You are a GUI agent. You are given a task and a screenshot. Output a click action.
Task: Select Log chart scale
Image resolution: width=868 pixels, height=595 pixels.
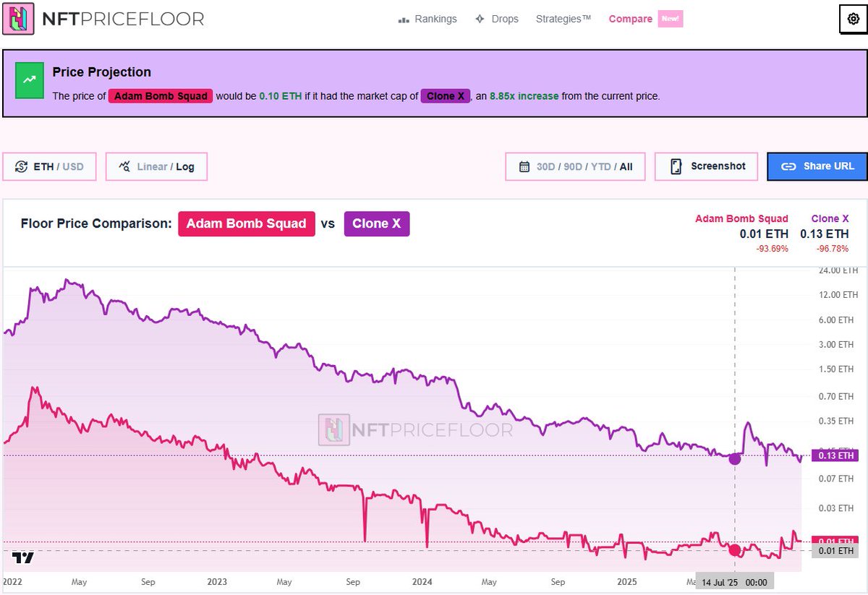tap(185, 166)
